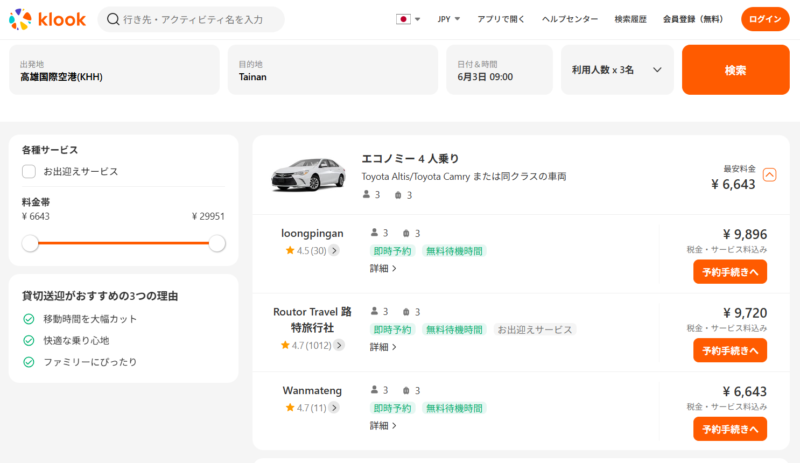The height and width of the screenshot is (463, 800).
Task: Click Wanmateng's rating star icon
Action: tap(290, 407)
